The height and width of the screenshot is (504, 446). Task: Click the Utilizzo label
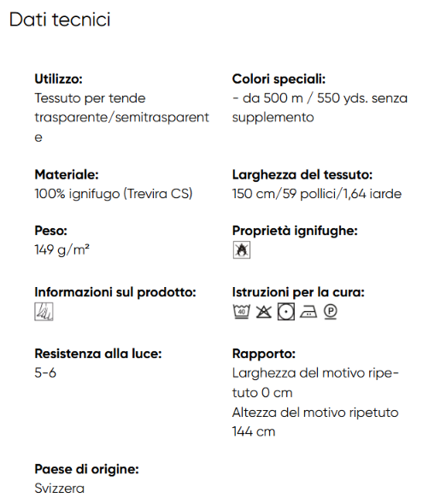click(x=58, y=79)
